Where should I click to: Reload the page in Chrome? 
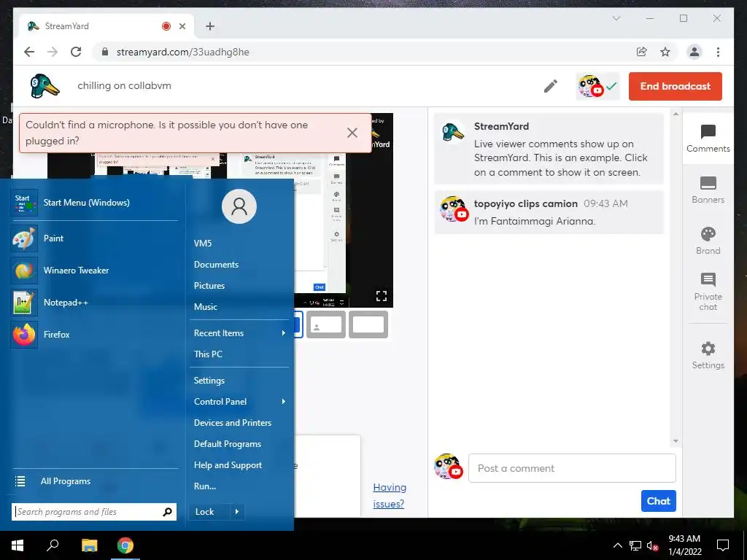76,52
